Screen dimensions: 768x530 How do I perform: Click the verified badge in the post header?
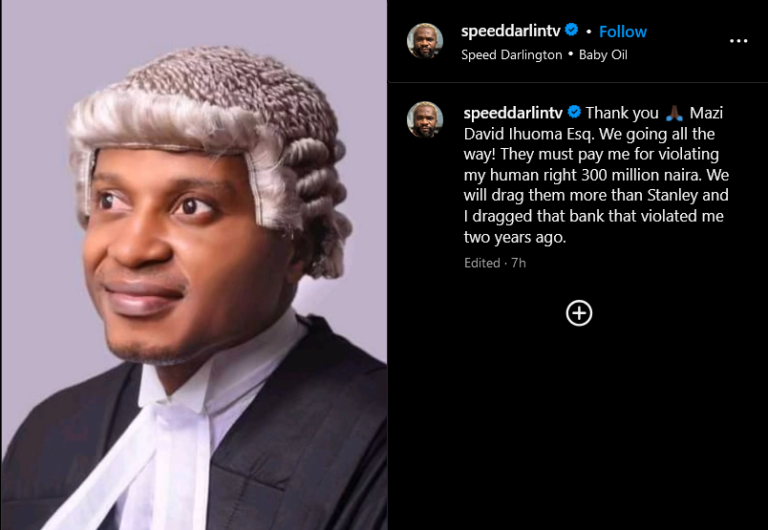pos(571,31)
